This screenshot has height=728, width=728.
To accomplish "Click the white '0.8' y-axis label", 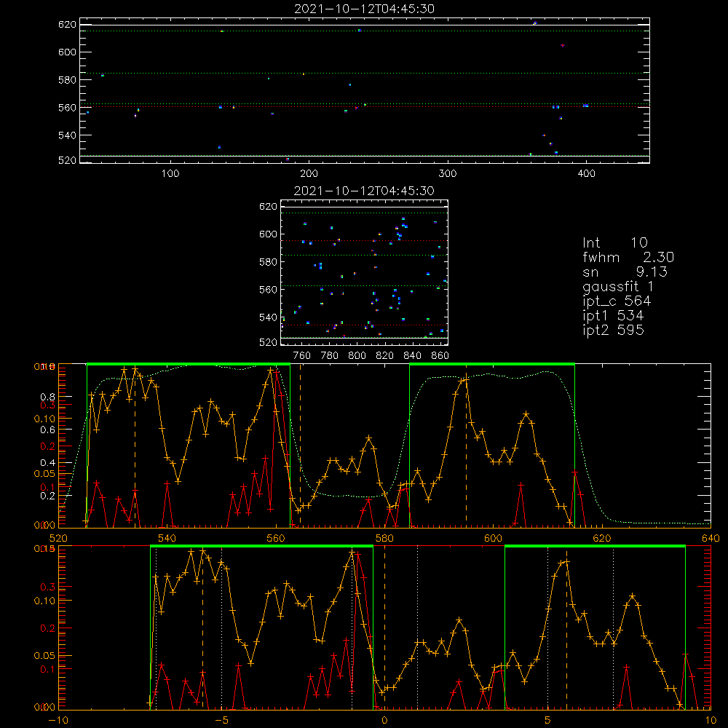I will tap(48, 397).
